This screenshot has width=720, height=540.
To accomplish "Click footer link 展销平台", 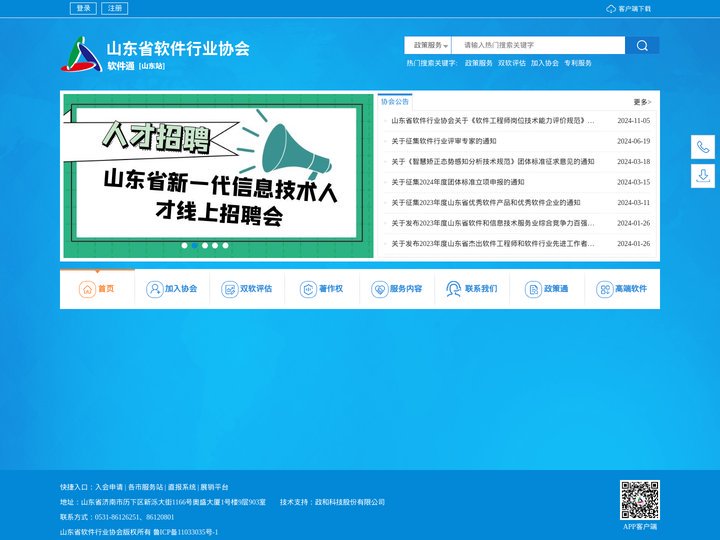I will (x=214, y=487).
